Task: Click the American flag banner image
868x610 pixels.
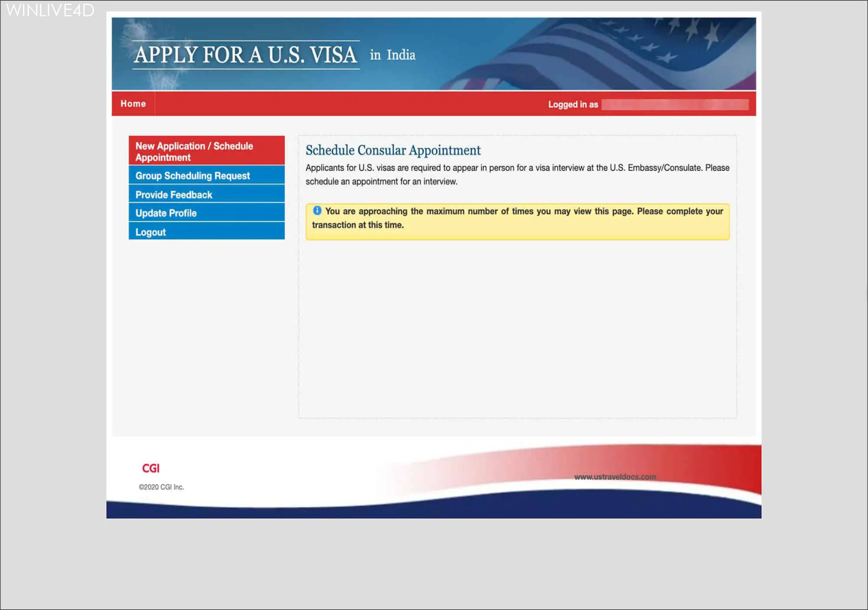Action: pyautogui.click(x=624, y=54)
